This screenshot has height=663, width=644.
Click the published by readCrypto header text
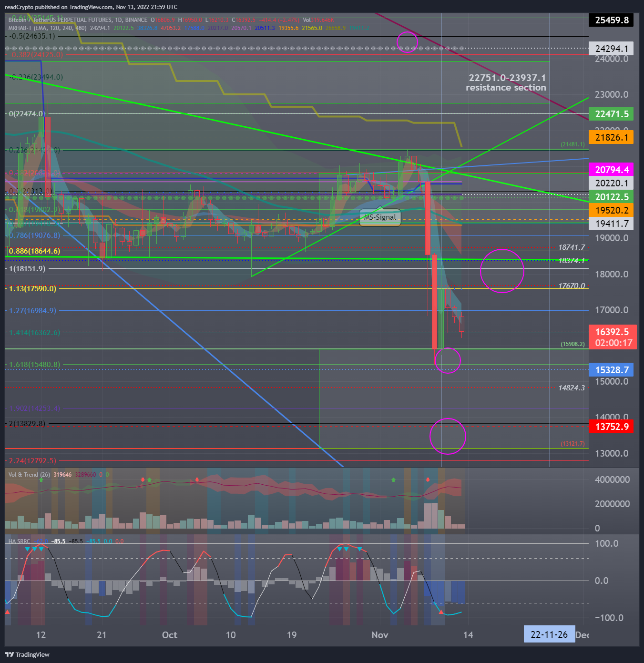coord(91,7)
